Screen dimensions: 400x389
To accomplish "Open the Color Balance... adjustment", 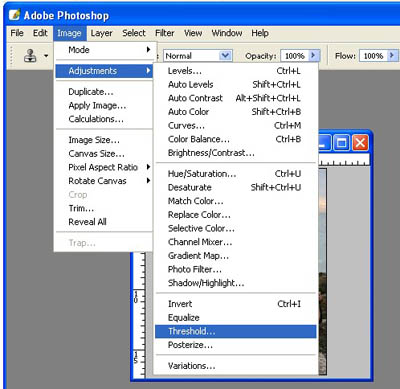I will [236, 139].
